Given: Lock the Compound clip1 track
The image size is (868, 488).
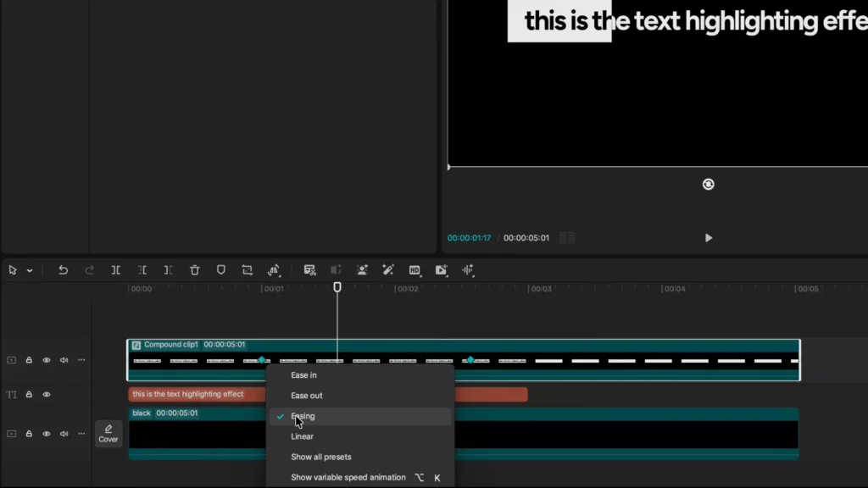Looking at the screenshot, I should [29, 360].
